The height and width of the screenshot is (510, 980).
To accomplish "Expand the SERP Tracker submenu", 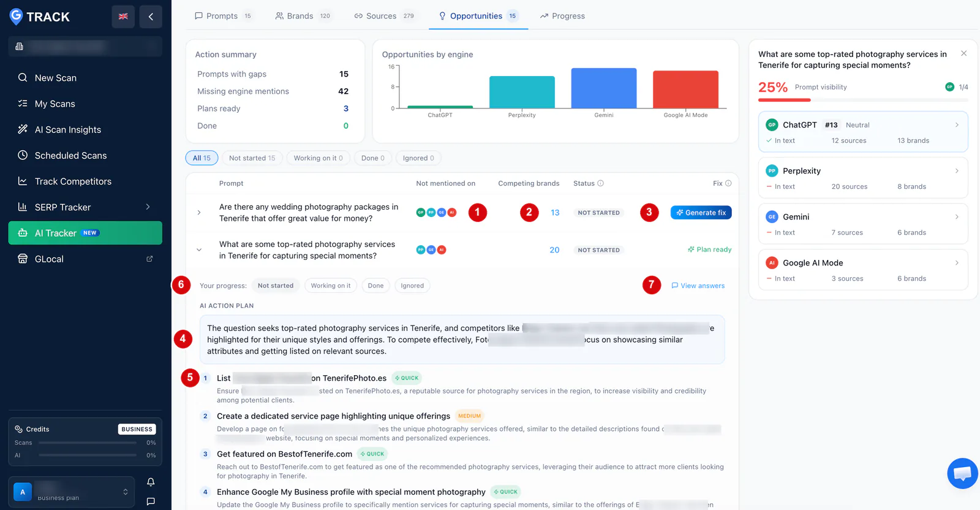I will 148,207.
